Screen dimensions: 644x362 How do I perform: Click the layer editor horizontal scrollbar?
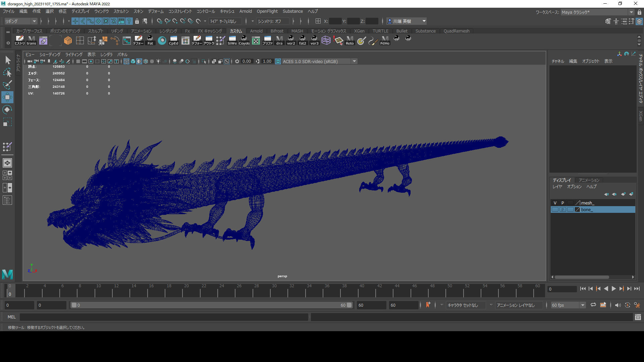click(x=582, y=277)
